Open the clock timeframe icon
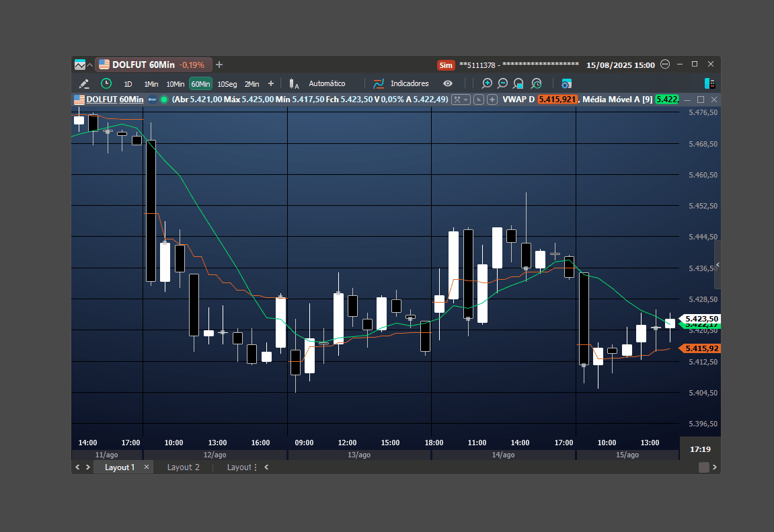Screen dimensions: 774x532 point(106,83)
